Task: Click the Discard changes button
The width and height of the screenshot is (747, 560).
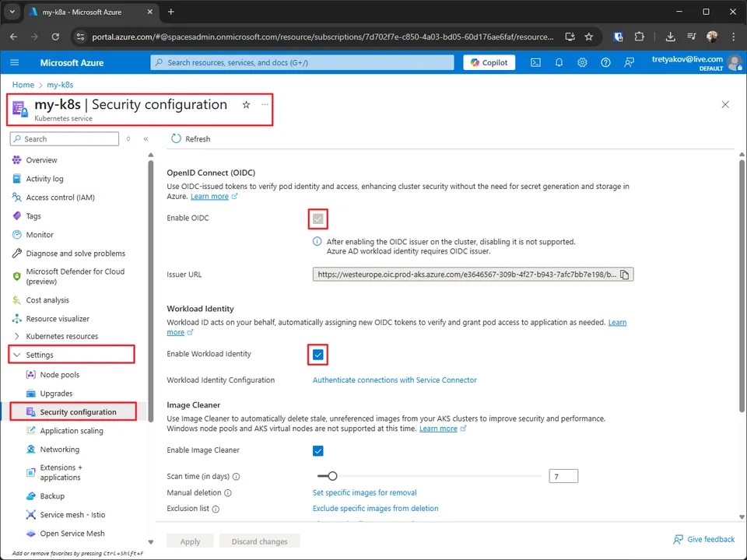Action: (x=260, y=541)
